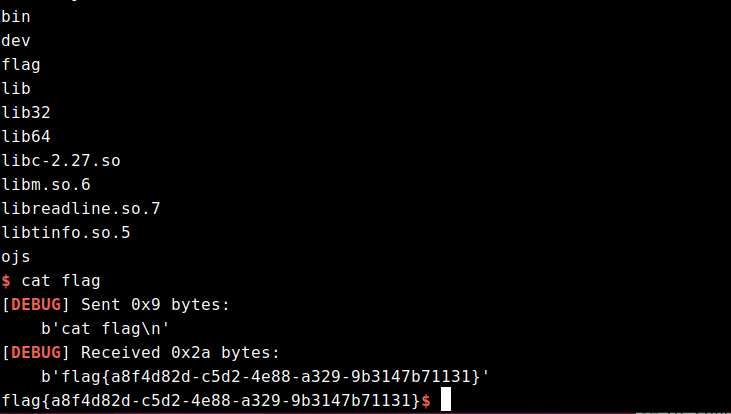The image size is (731, 414).
Task: Click the dev directory listing entry
Action: point(16,40)
